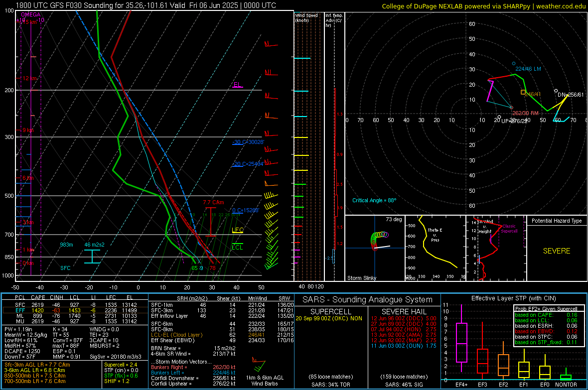Viewport: 588px width, 390px height.
Task: Click the 224/46 LM hodograph label
Action: click(528, 69)
